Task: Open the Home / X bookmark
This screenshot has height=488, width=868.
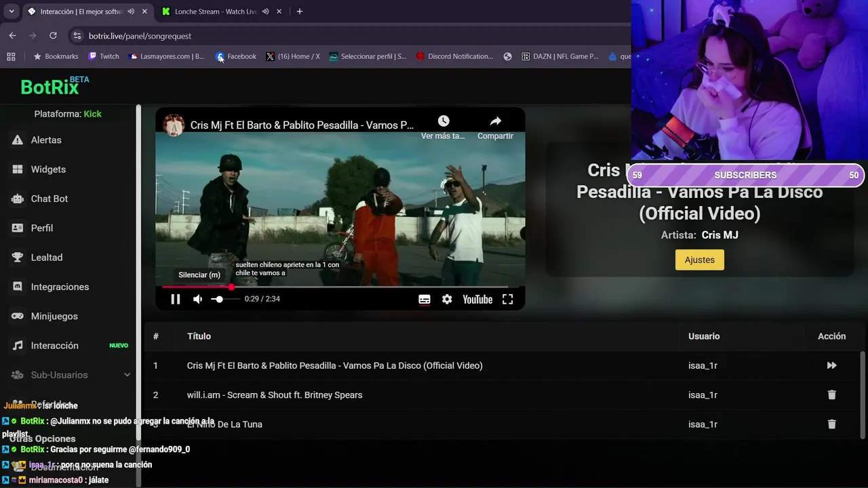Action: click(x=293, y=56)
